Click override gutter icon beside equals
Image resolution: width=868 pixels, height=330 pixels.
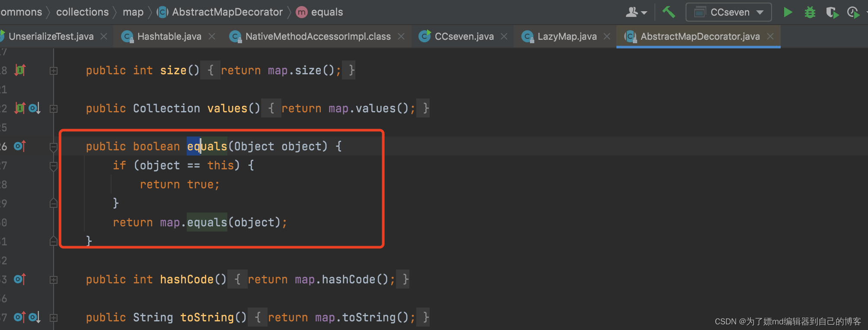tap(20, 146)
